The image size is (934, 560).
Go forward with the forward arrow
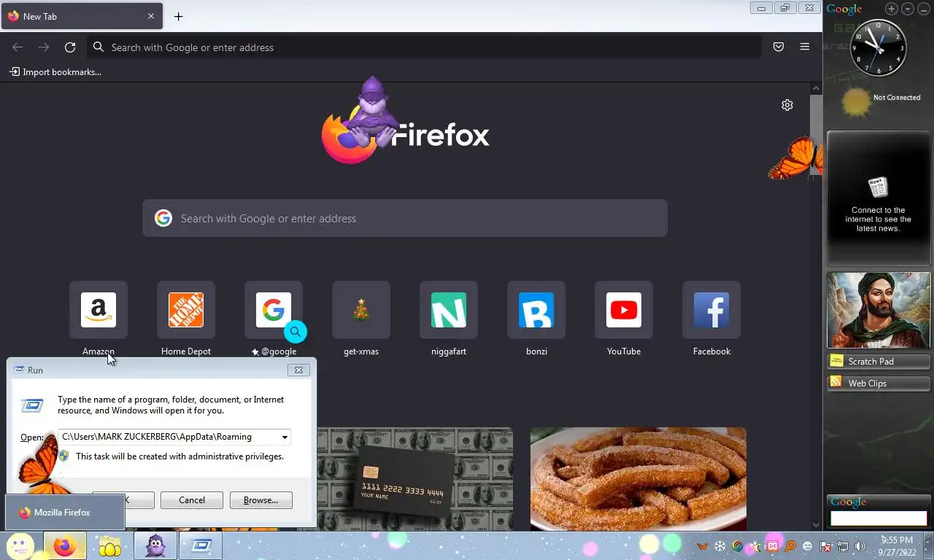click(x=44, y=47)
